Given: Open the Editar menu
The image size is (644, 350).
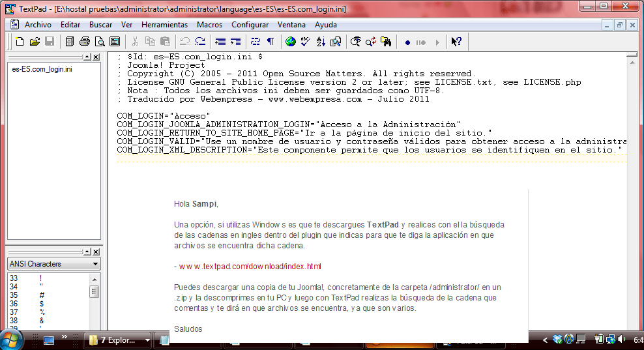Looking at the screenshot, I should pos(70,25).
